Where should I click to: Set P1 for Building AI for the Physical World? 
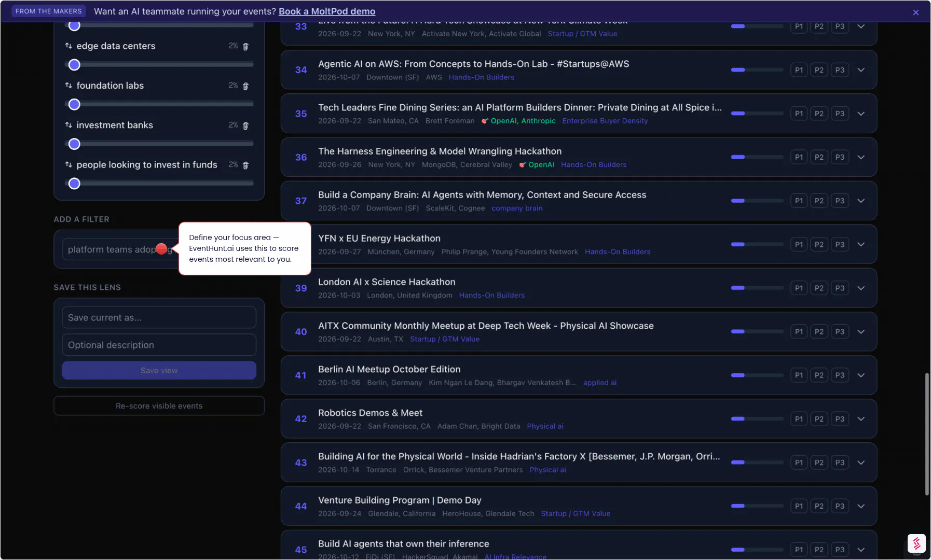[799, 463]
